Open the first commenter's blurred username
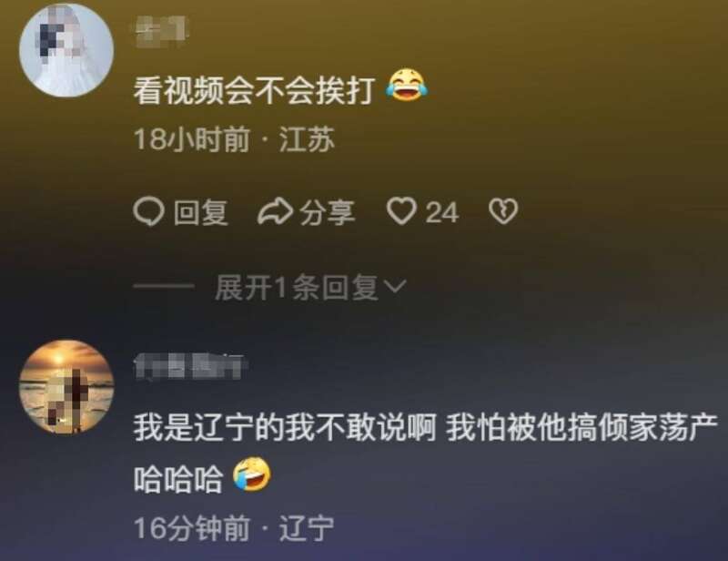 coord(162,31)
